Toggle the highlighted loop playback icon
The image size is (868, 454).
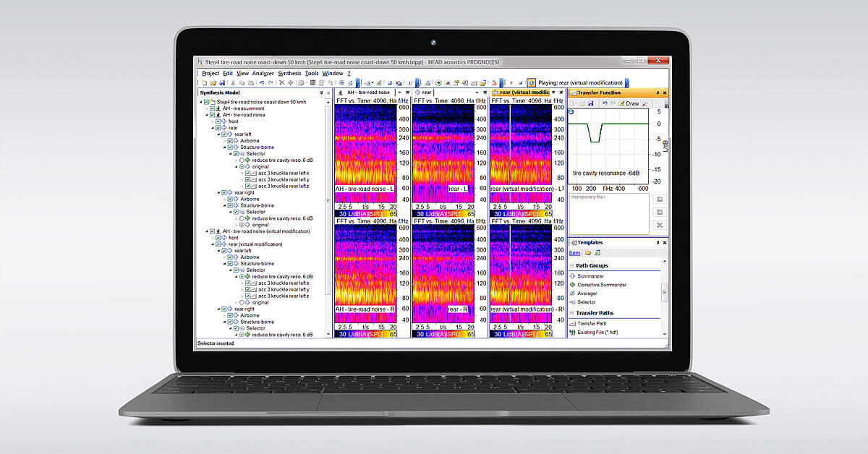pyautogui.click(x=532, y=83)
